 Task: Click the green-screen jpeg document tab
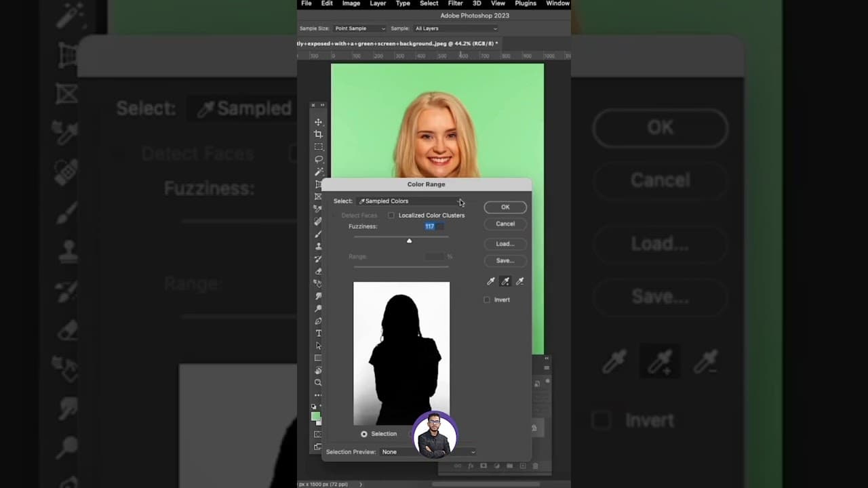pyautogui.click(x=399, y=43)
